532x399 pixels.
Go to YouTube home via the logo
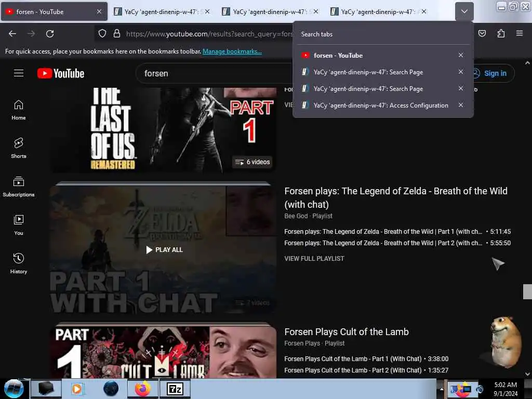[61, 73]
